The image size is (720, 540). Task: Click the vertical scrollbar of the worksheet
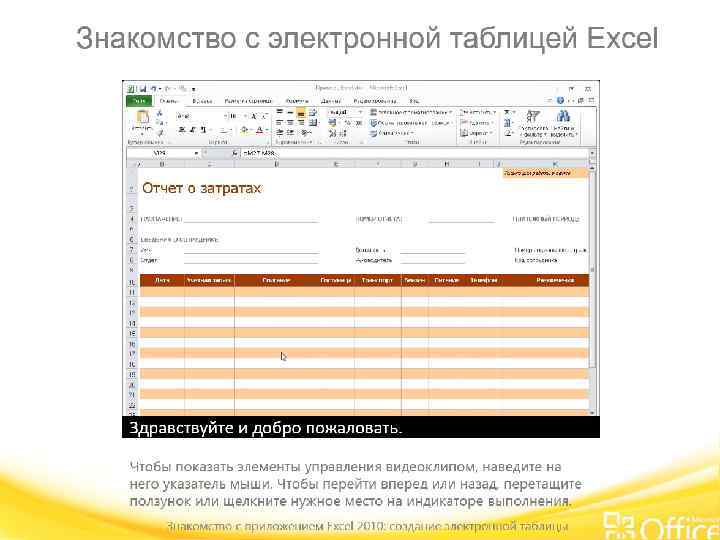pos(592,291)
